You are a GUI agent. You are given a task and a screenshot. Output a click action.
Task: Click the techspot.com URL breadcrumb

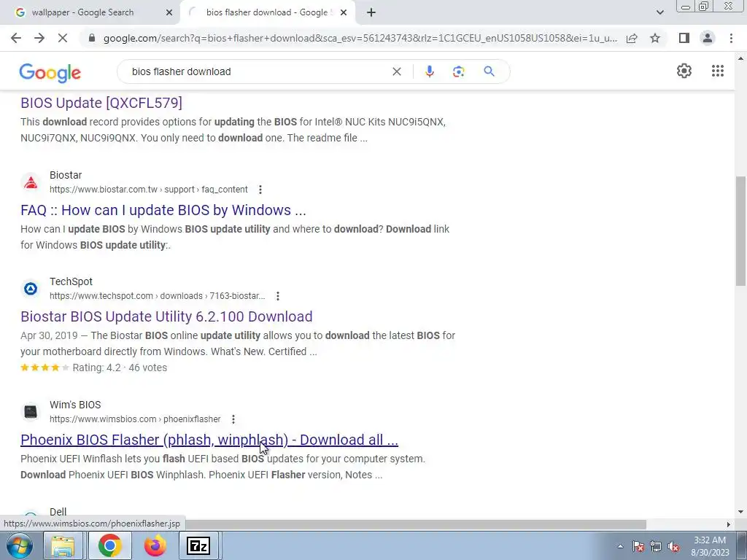point(158,296)
